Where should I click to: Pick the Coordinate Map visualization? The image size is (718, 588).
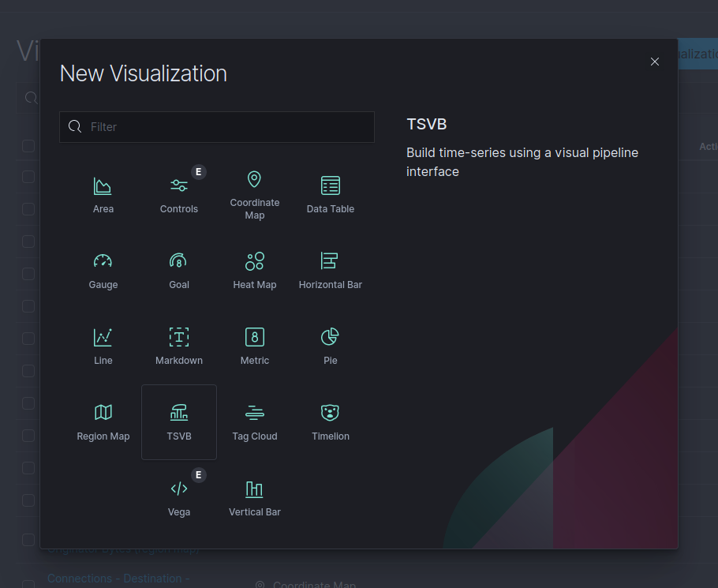pyautogui.click(x=254, y=193)
